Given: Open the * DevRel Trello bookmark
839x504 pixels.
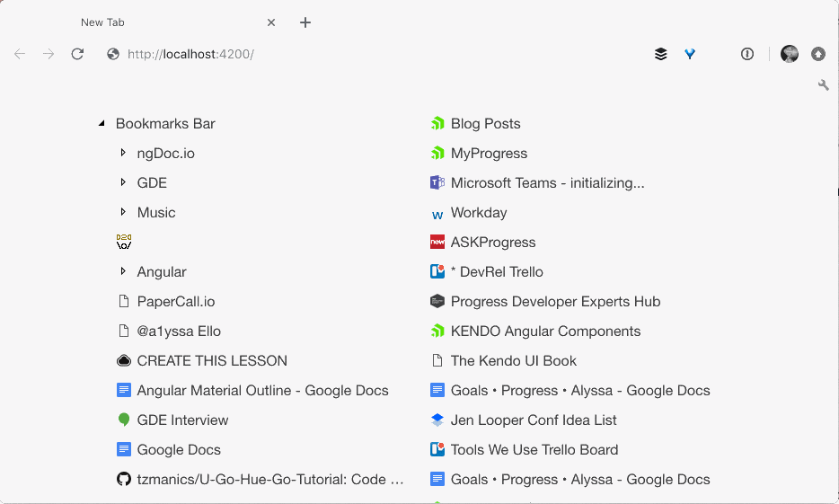Looking at the screenshot, I should (x=497, y=272).
